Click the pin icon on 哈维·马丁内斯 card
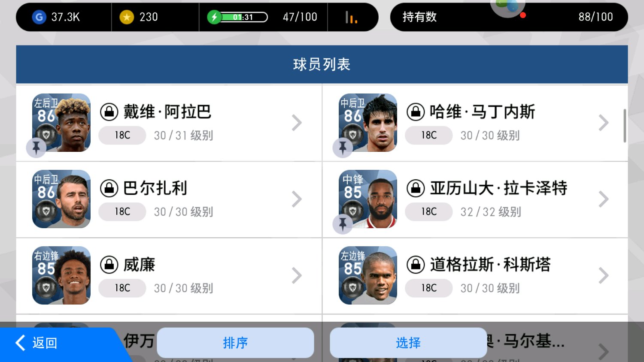 pos(343,148)
